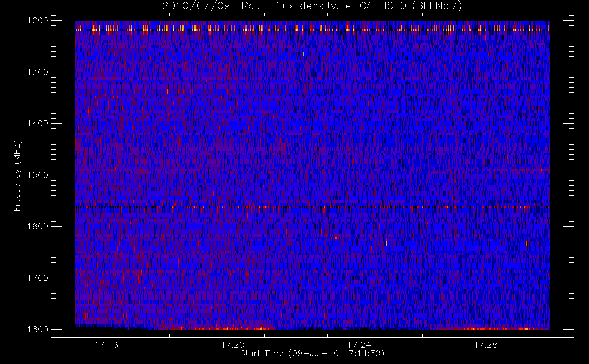Viewport: 589px width, 364px height.
Task: Select the 'Frequency (MHz)' y-axis label
Action: tap(17, 175)
